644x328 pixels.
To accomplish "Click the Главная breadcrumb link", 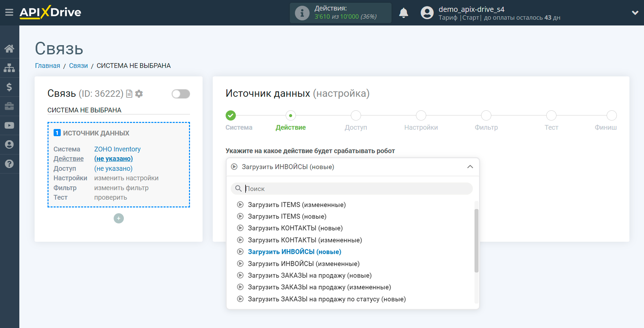I will point(48,66).
